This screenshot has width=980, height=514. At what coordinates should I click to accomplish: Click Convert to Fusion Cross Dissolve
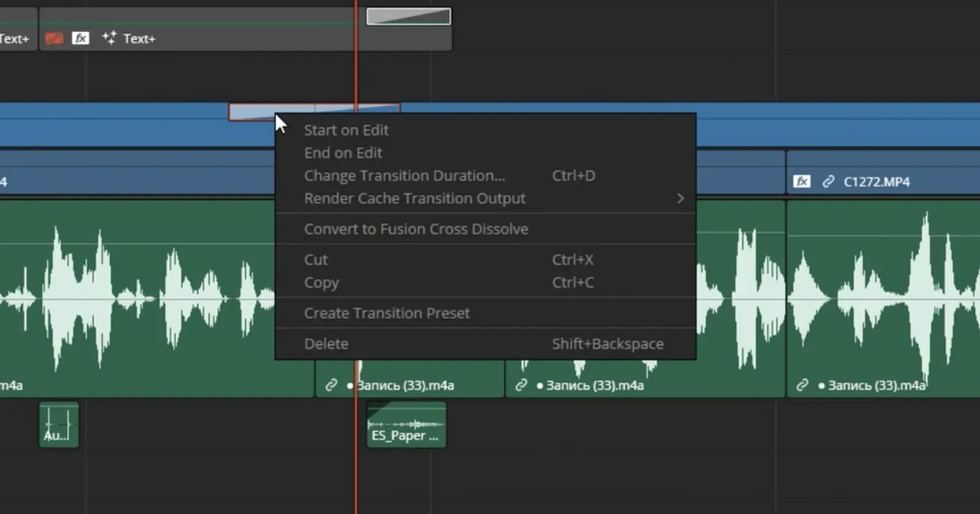tap(485, 229)
